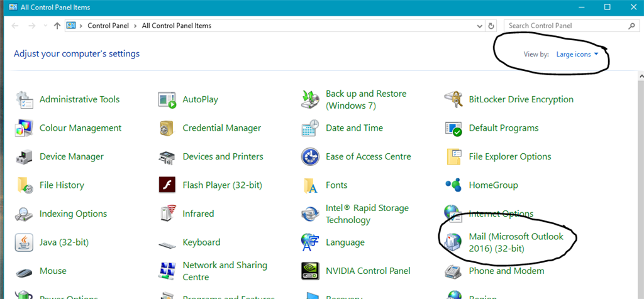Go forward with the Forward arrow
This screenshot has height=299, width=644.
(x=31, y=26)
